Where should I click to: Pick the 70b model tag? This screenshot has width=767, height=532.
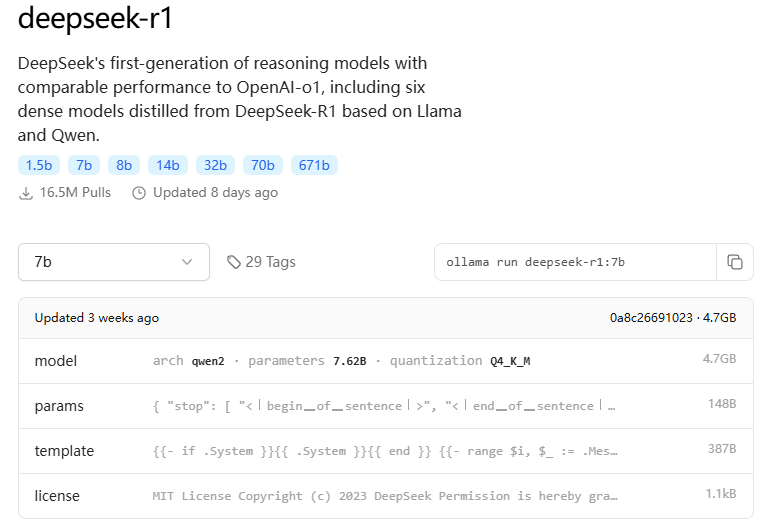point(263,165)
